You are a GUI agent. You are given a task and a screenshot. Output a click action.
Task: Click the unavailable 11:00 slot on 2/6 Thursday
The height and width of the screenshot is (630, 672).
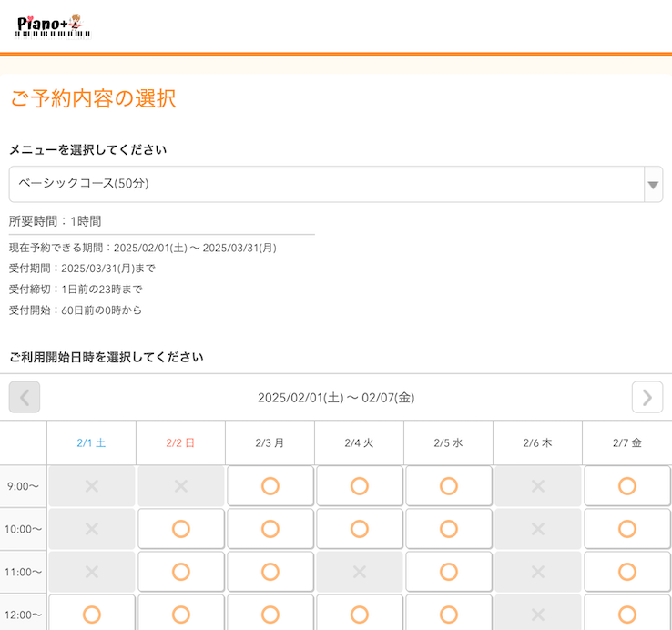(x=538, y=572)
